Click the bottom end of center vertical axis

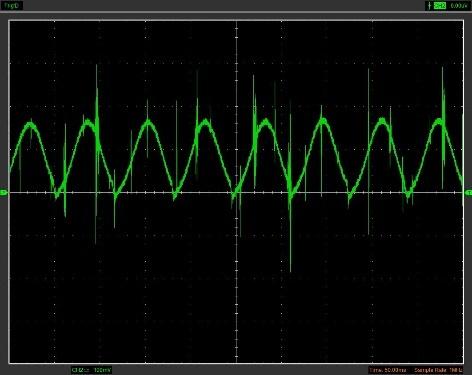[x=237, y=362]
